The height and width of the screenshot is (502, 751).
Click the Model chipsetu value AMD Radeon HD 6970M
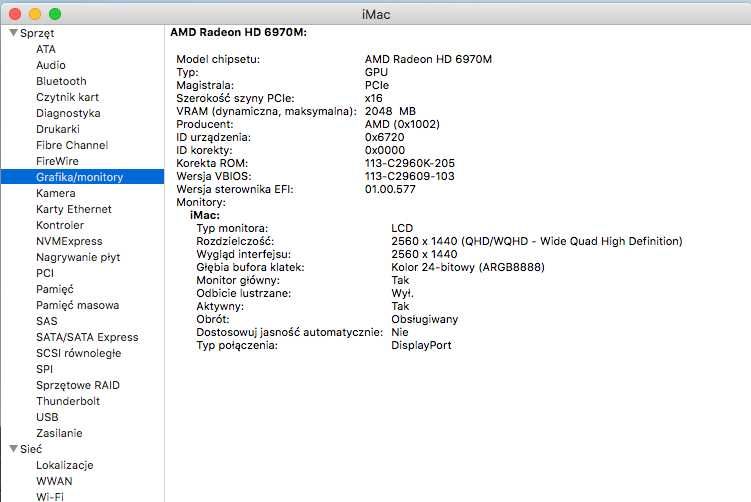[428, 59]
